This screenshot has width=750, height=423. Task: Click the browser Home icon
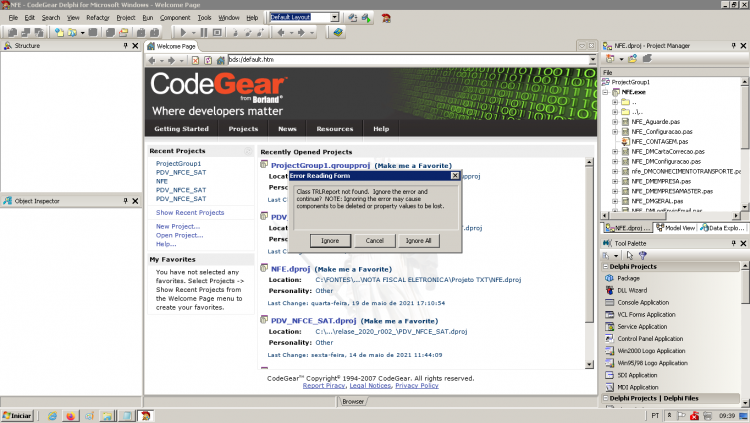tap(221, 60)
